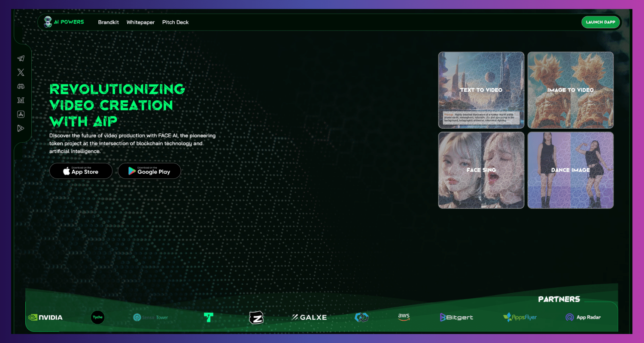Open the Medium sidebar icon
Image resolution: width=644 pixels, height=343 pixels.
tap(21, 100)
